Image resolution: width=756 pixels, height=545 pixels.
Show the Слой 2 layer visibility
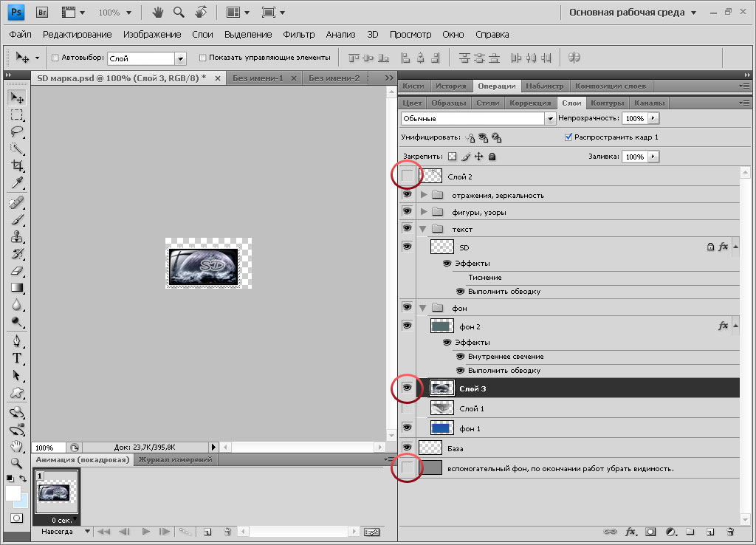click(x=408, y=176)
